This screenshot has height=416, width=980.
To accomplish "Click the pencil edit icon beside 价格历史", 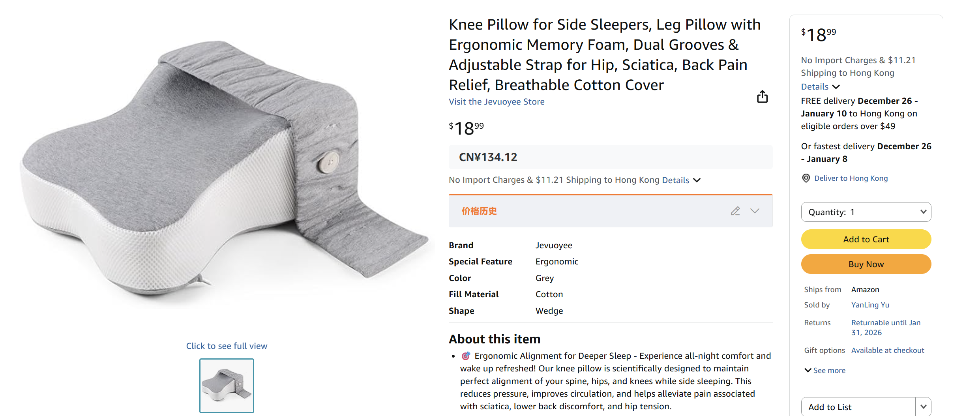I will (x=735, y=211).
